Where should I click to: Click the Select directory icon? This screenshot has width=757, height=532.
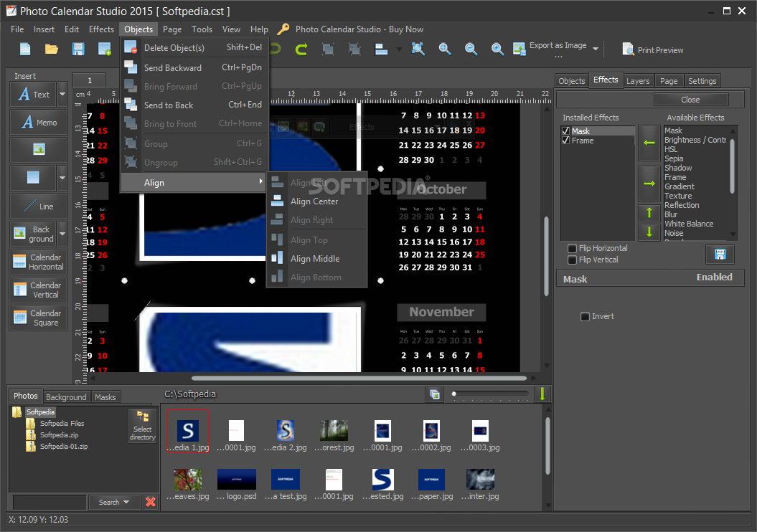tap(142, 425)
